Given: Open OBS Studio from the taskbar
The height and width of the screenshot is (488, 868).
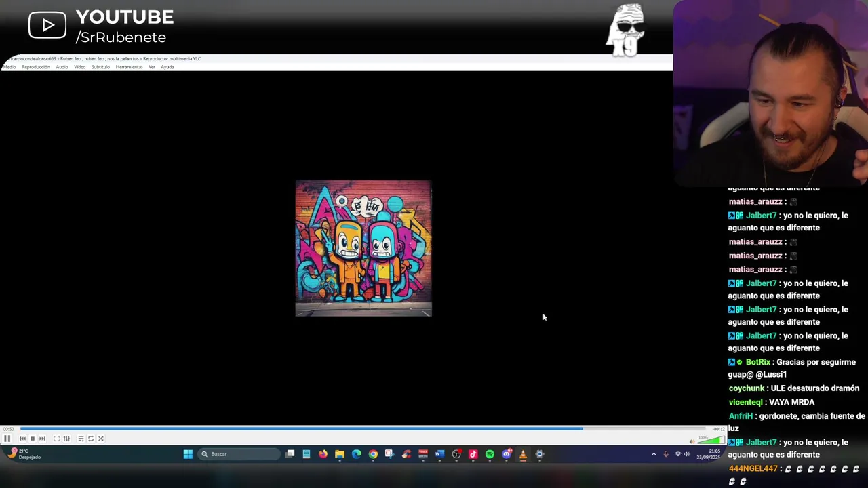Looking at the screenshot, I should coord(456,454).
